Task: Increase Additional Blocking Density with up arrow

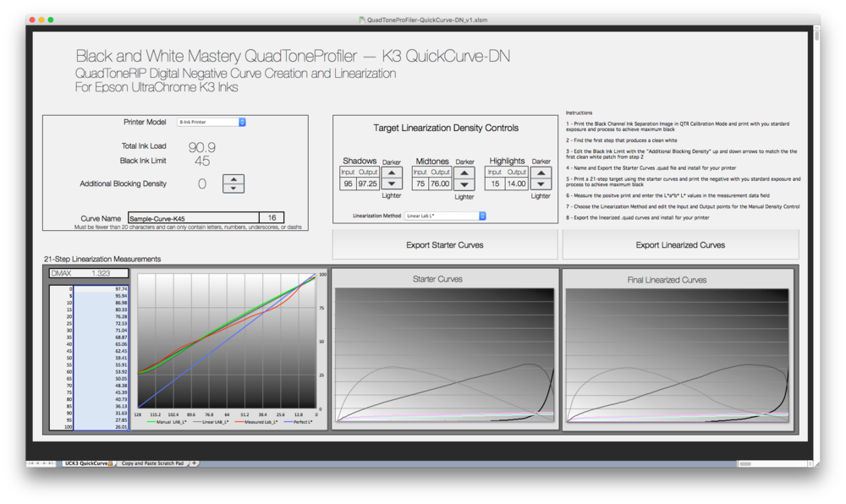Action: 233,179
